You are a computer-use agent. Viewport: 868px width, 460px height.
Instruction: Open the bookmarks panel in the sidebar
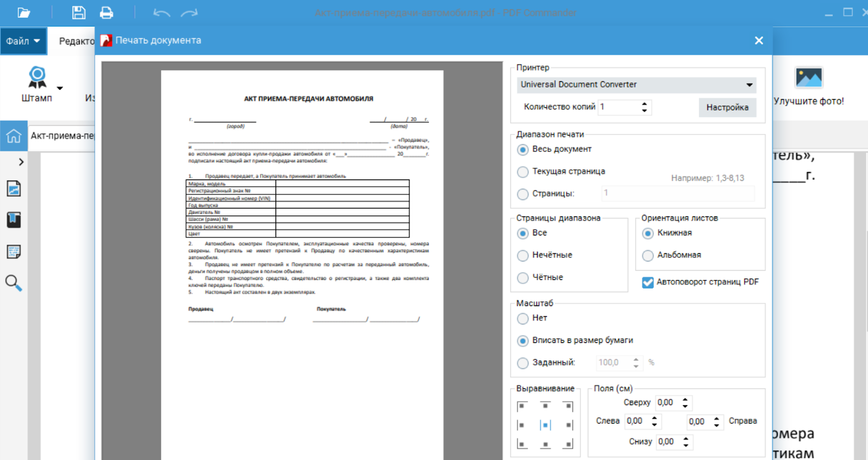(14, 220)
